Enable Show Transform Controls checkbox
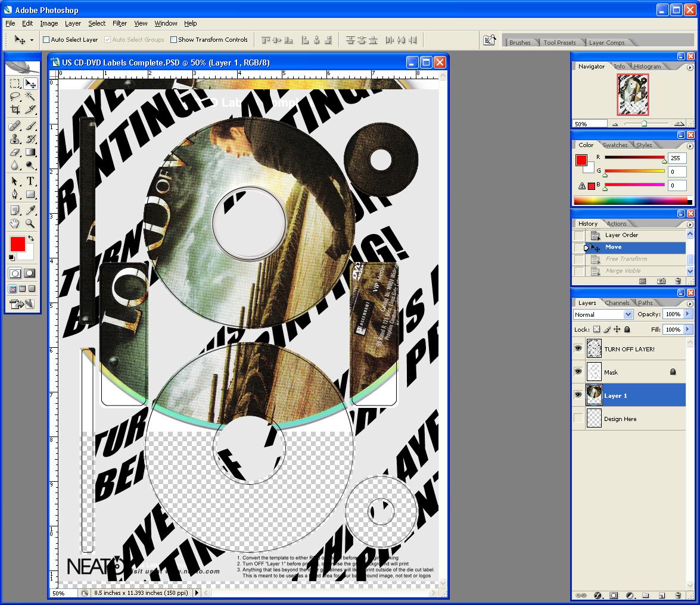This screenshot has height=605, width=700. coord(174,40)
